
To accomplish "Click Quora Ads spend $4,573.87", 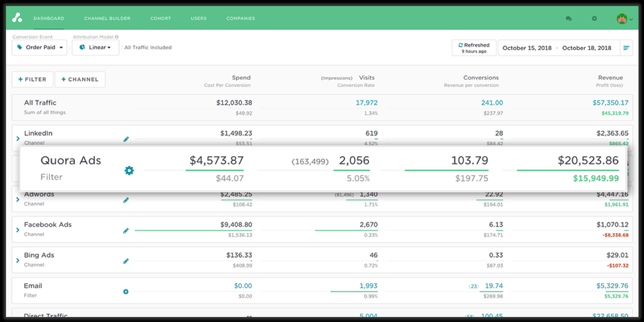I will (x=216, y=160).
